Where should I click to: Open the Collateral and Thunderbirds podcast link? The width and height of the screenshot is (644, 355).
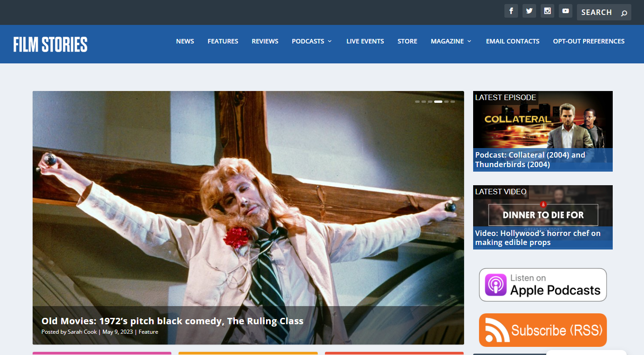point(530,160)
